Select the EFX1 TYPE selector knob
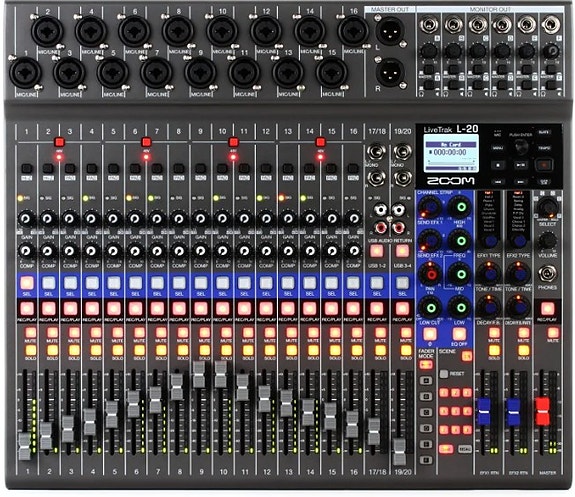The height and width of the screenshot is (497, 575). coord(489,241)
